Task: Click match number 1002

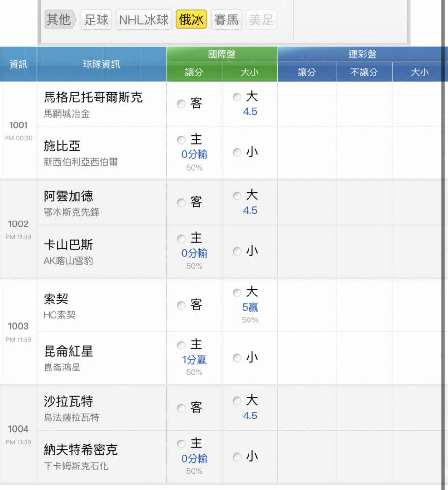Action: coord(19,224)
